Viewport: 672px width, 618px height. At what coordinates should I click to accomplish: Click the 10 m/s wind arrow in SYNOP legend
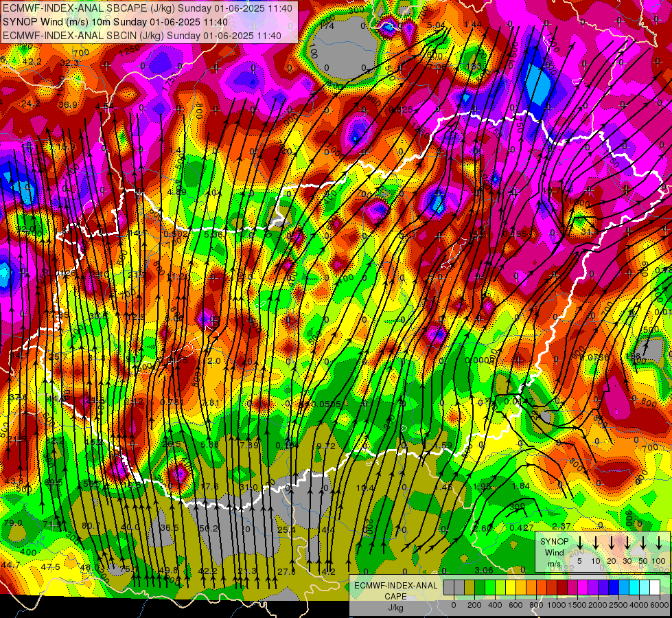(595, 543)
